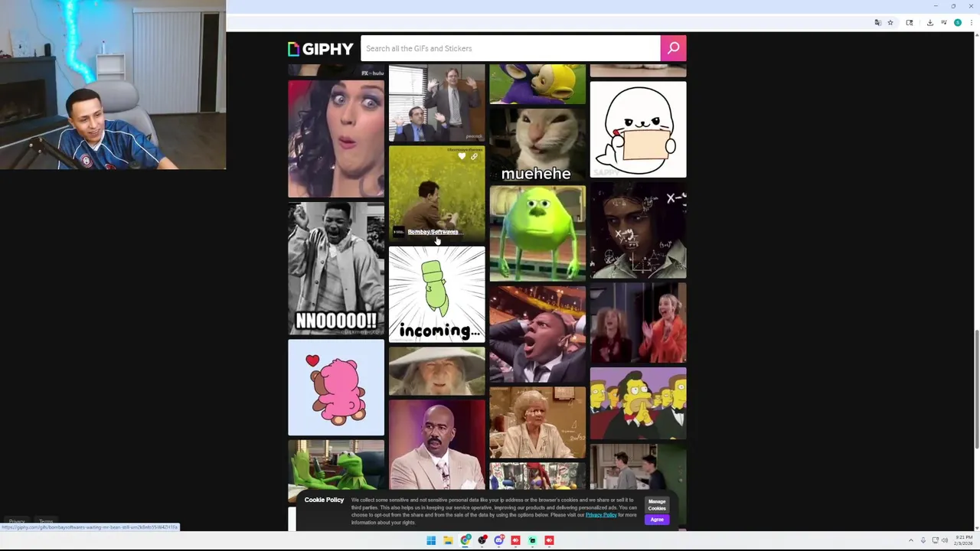Open the volume speaker icon in tray

tap(944, 540)
